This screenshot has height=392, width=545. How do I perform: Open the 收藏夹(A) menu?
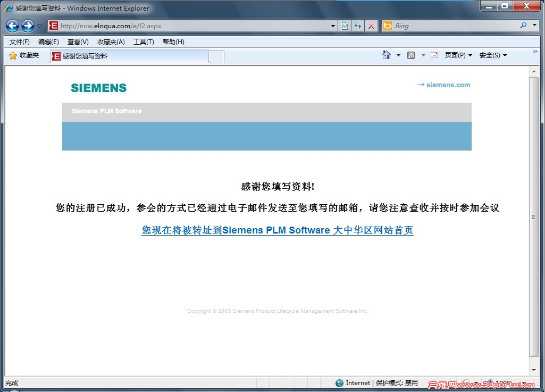111,42
